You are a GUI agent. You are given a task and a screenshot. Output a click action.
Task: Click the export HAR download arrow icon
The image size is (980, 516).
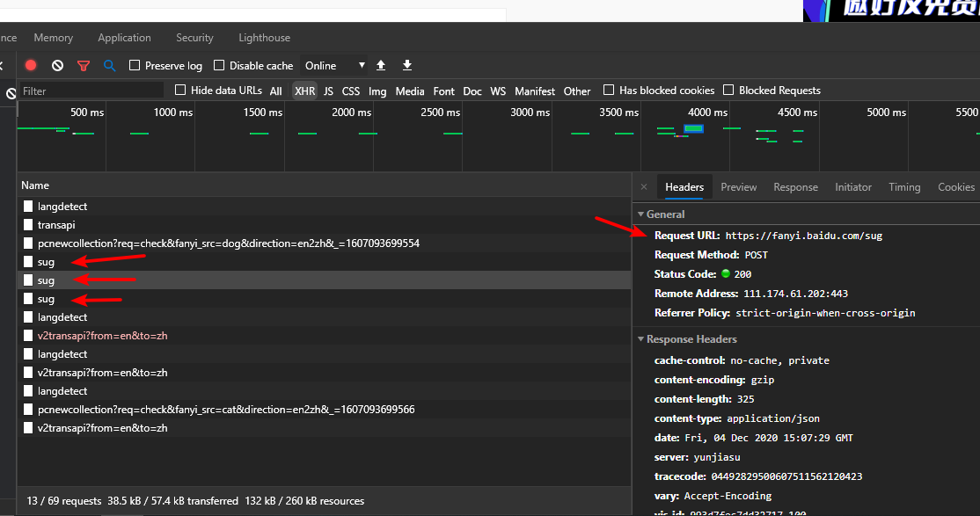coord(407,65)
